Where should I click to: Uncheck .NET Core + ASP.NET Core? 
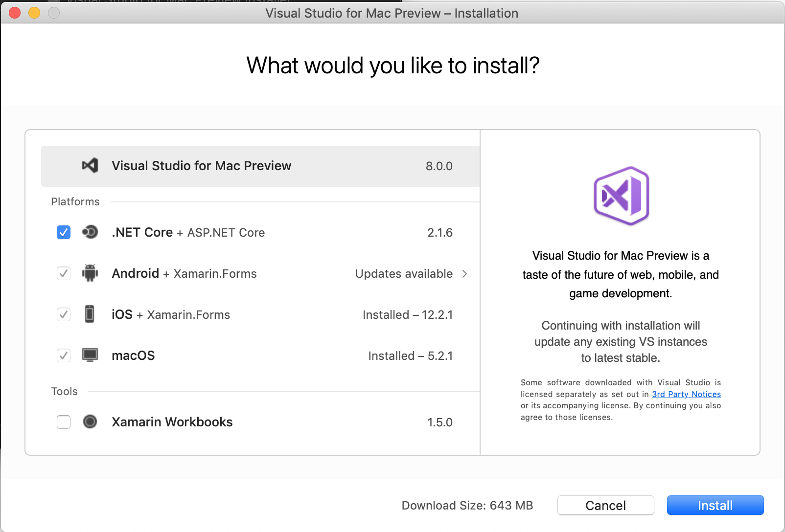[64, 232]
